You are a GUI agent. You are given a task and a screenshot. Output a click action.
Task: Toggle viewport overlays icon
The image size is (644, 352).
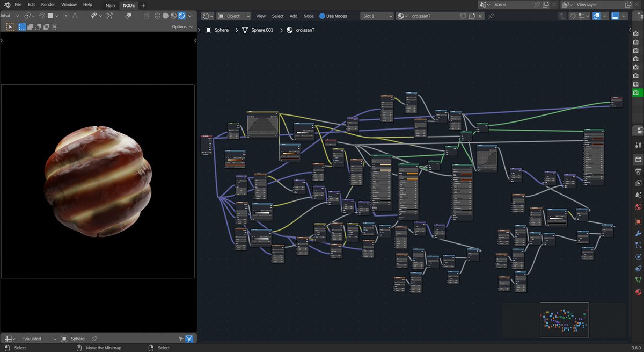point(129,16)
